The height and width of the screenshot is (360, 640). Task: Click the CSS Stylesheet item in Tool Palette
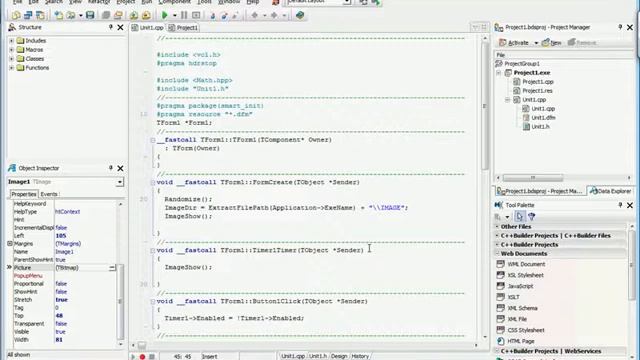(x=526, y=330)
